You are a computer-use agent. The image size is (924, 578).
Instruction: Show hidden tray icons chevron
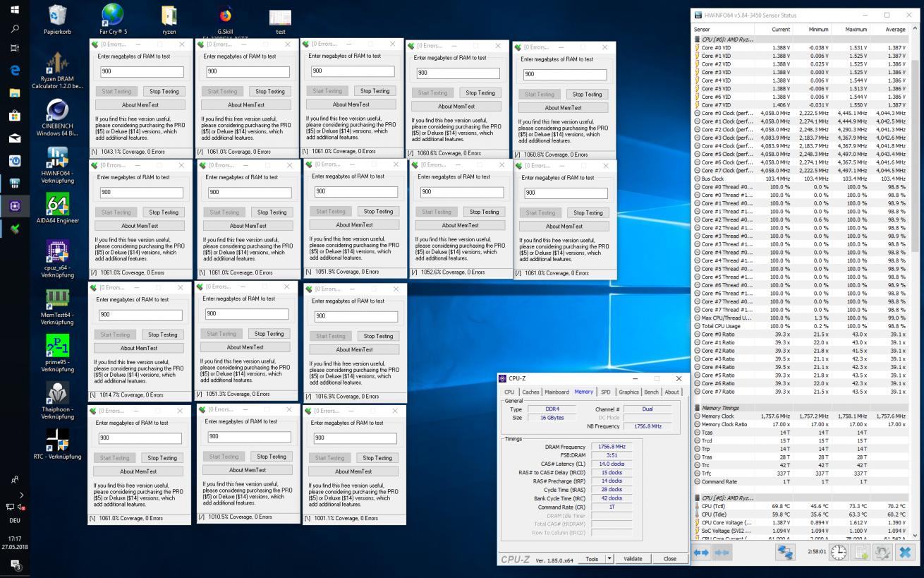[21, 495]
